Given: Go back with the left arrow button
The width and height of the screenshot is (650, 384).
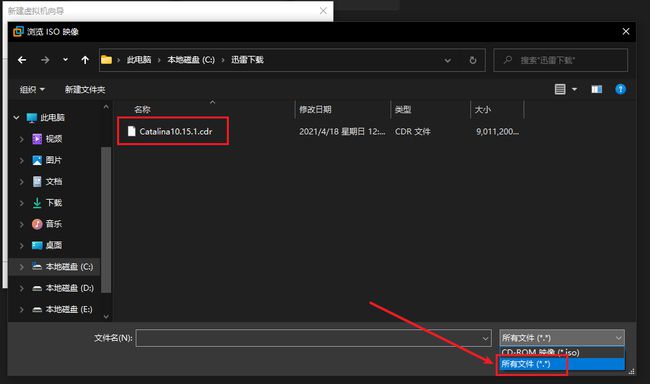Looking at the screenshot, I should [22, 61].
